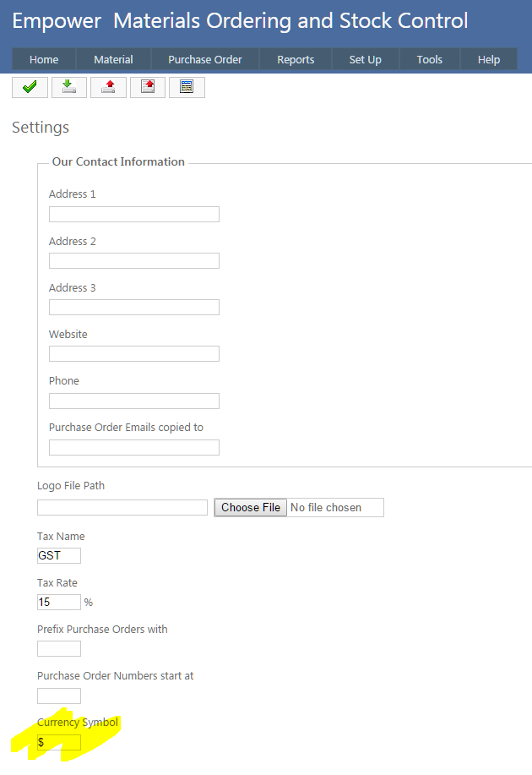
Task: Select the Reports menu item
Action: [296, 59]
